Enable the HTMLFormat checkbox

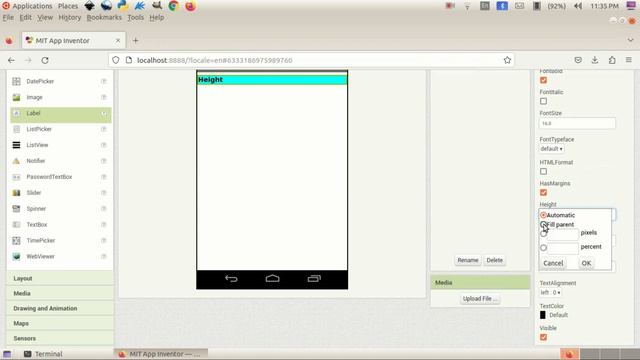(543, 171)
